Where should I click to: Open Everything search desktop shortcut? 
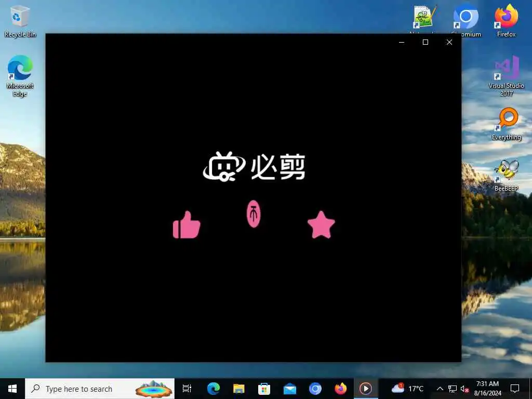click(x=506, y=124)
